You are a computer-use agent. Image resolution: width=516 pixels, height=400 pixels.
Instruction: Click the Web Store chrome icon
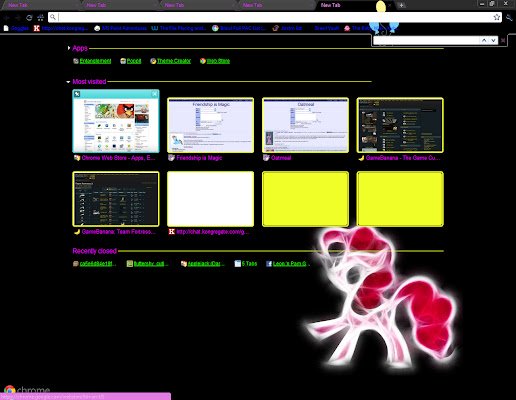pyautogui.click(x=203, y=61)
